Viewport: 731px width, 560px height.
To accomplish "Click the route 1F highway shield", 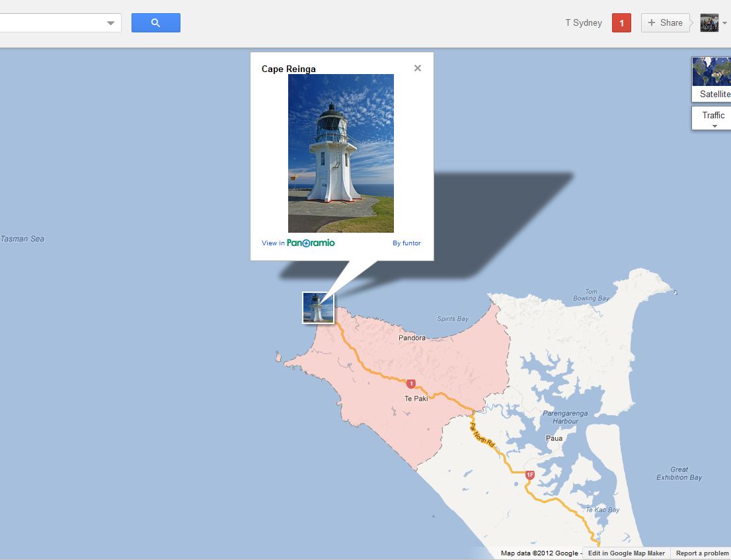I will click(530, 475).
